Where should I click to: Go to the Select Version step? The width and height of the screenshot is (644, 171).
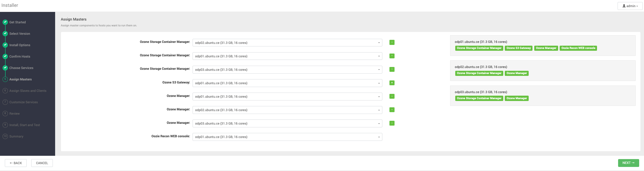[x=20, y=34]
